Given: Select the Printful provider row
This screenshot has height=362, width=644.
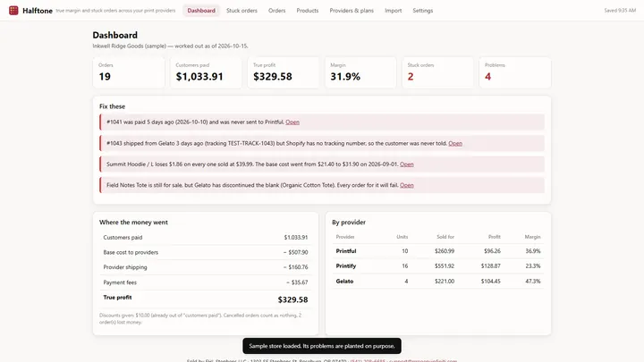Looking at the screenshot, I should pyautogui.click(x=437, y=251).
